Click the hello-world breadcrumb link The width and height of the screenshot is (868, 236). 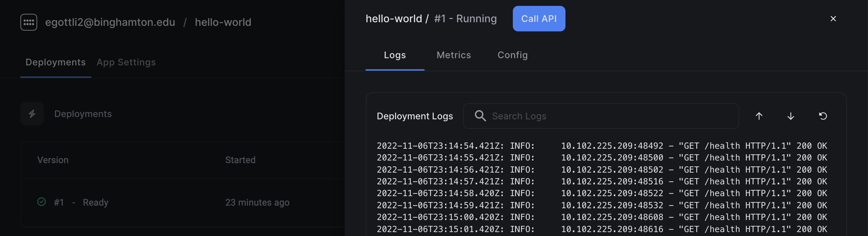click(x=223, y=22)
